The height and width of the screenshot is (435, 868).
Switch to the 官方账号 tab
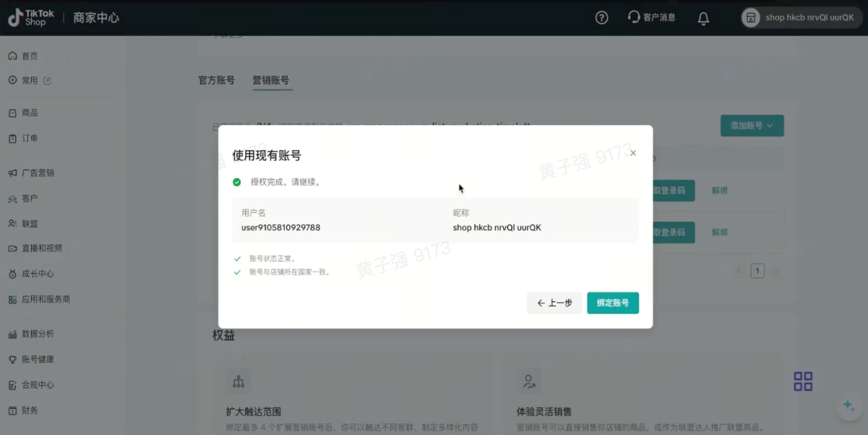(217, 80)
